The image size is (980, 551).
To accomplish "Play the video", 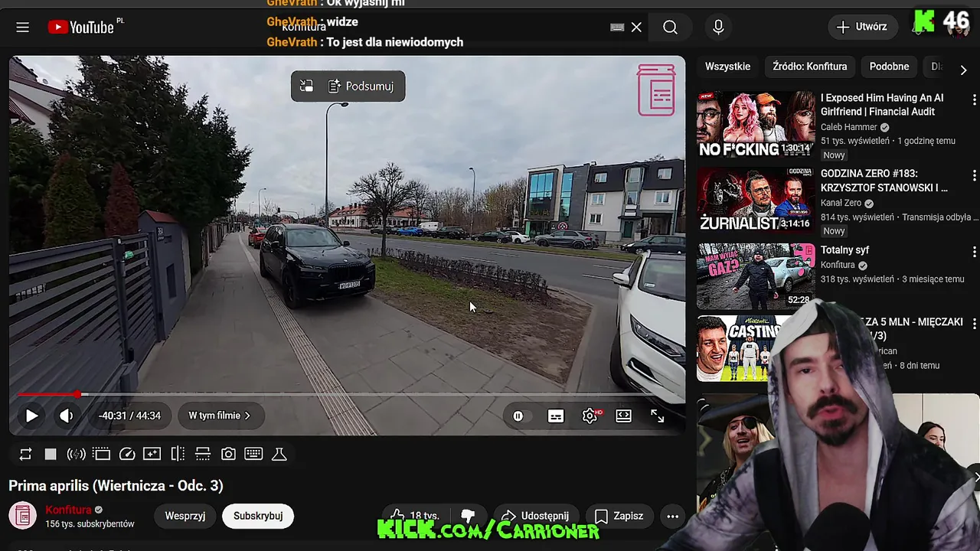I will (31, 416).
